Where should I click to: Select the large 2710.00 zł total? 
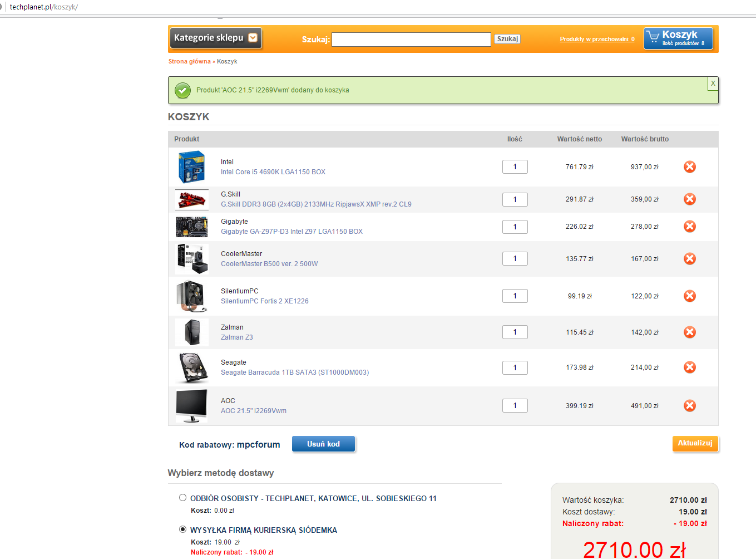[x=635, y=550]
